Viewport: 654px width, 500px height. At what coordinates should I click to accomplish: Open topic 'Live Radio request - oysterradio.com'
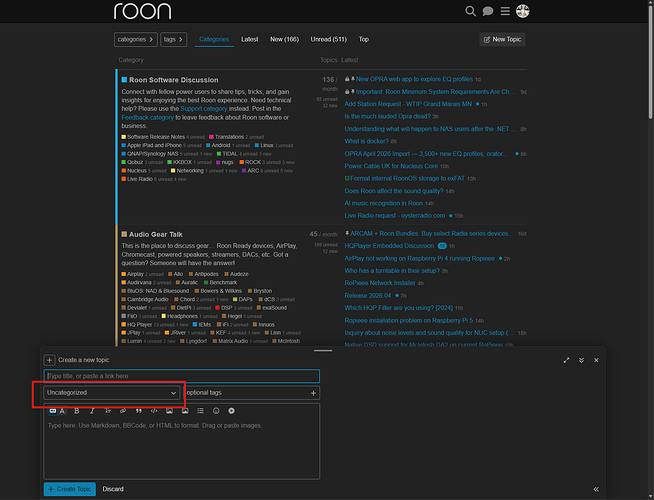pyautogui.click(x=395, y=216)
